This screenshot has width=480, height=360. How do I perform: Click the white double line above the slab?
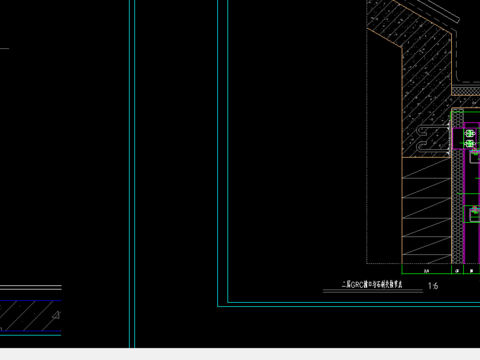tap(31, 287)
